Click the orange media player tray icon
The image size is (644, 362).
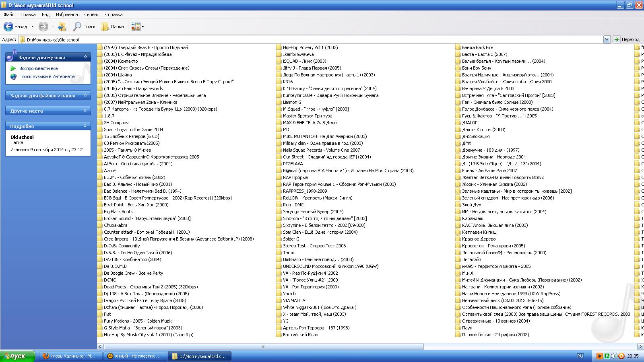[x=599, y=356]
